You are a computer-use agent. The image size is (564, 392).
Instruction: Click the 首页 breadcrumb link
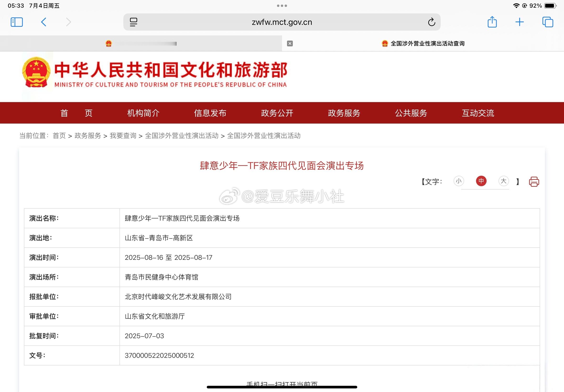[x=59, y=136]
